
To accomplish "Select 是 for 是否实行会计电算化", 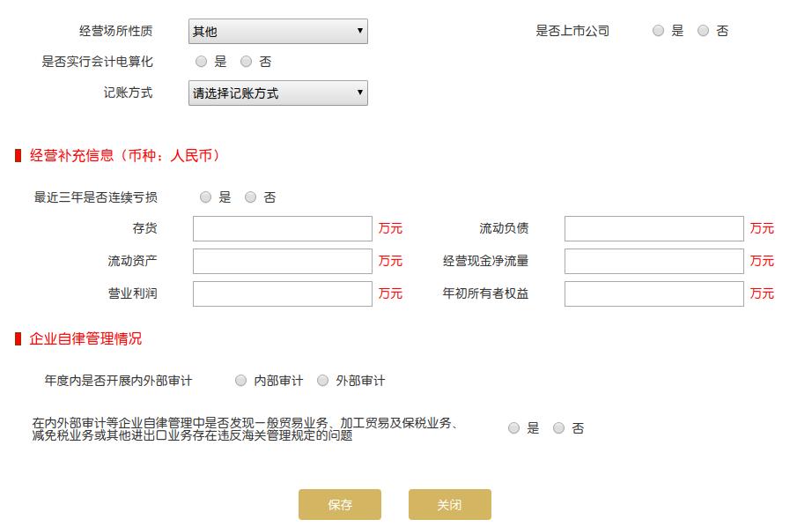I will (x=203, y=62).
